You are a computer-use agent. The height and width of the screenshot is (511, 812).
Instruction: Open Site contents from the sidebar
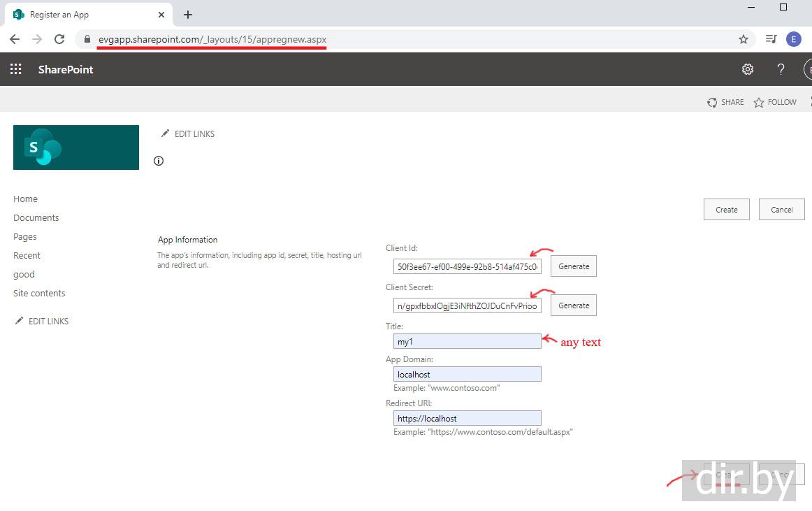click(x=39, y=294)
